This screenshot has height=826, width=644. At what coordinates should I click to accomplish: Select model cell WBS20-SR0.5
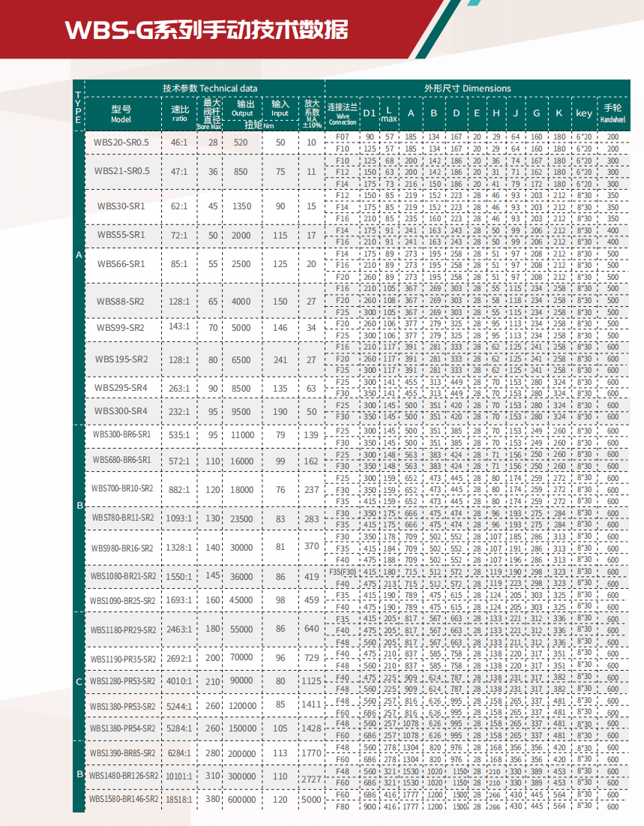click(x=121, y=143)
